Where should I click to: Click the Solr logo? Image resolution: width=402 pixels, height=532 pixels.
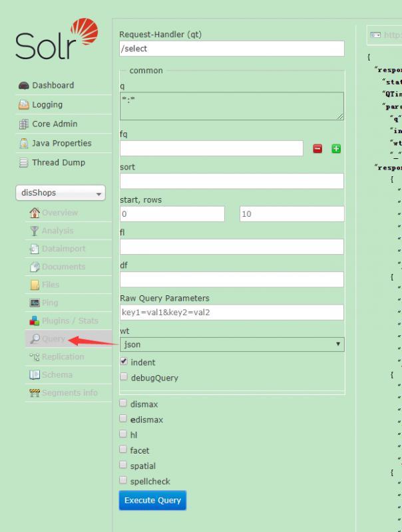click(57, 39)
